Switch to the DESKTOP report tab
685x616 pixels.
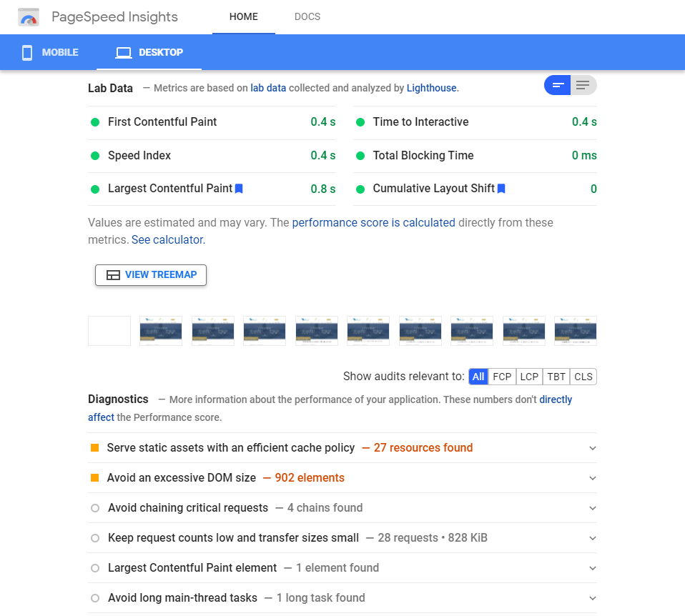coord(149,52)
